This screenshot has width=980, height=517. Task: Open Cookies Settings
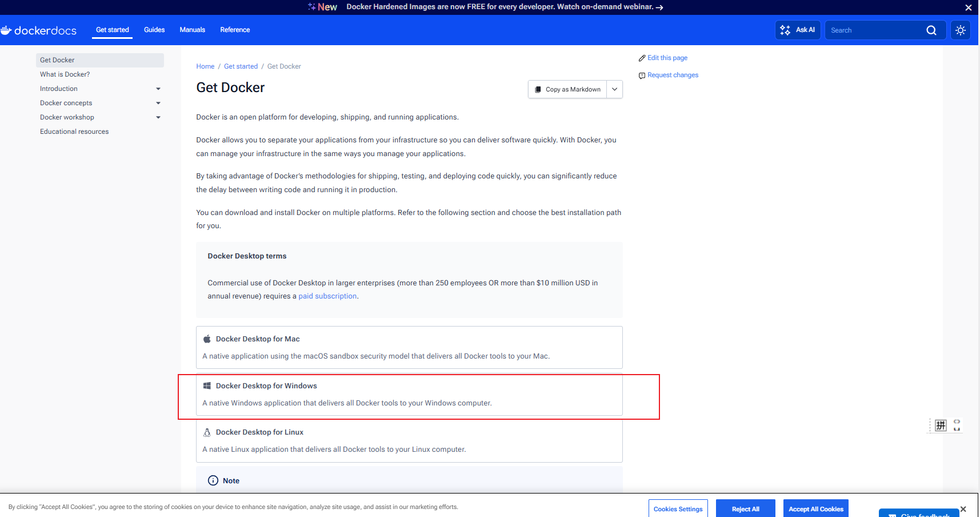click(678, 508)
